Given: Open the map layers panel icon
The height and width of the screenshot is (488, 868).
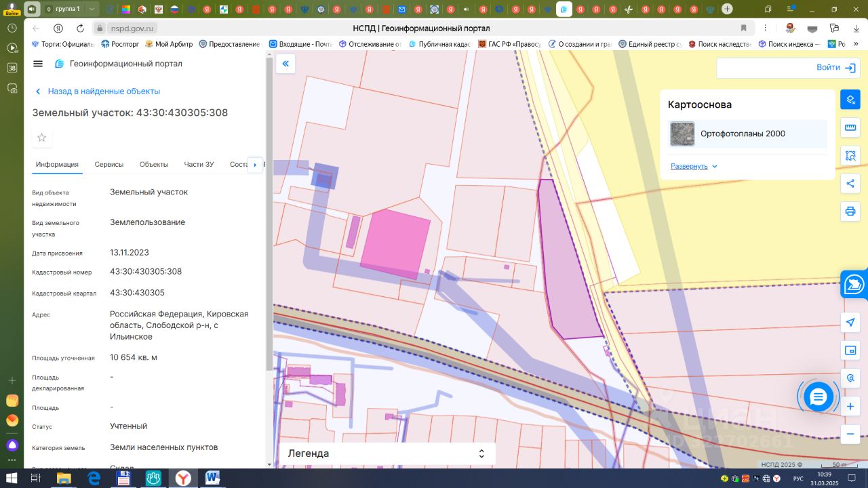Looking at the screenshot, I should [x=850, y=100].
